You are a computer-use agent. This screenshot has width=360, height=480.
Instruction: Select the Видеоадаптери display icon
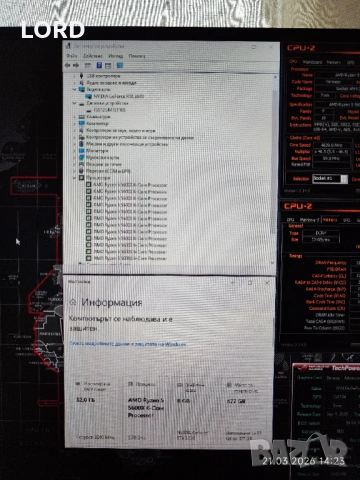pos(81,89)
